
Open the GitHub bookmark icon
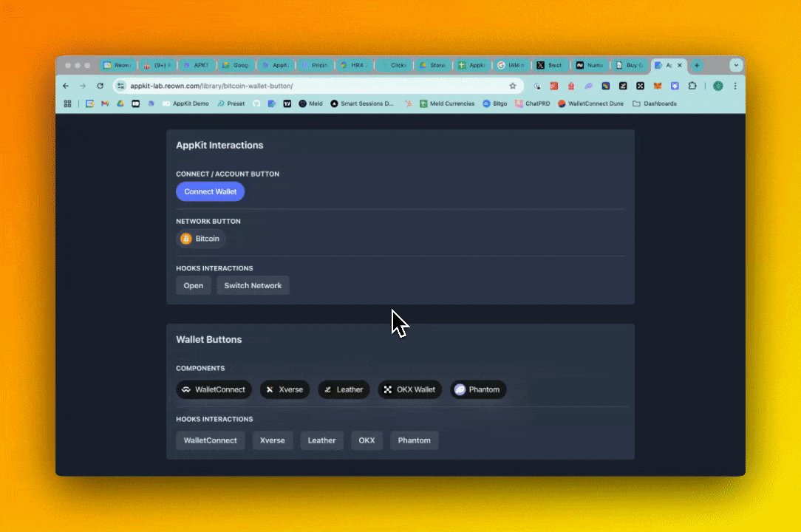point(256,103)
